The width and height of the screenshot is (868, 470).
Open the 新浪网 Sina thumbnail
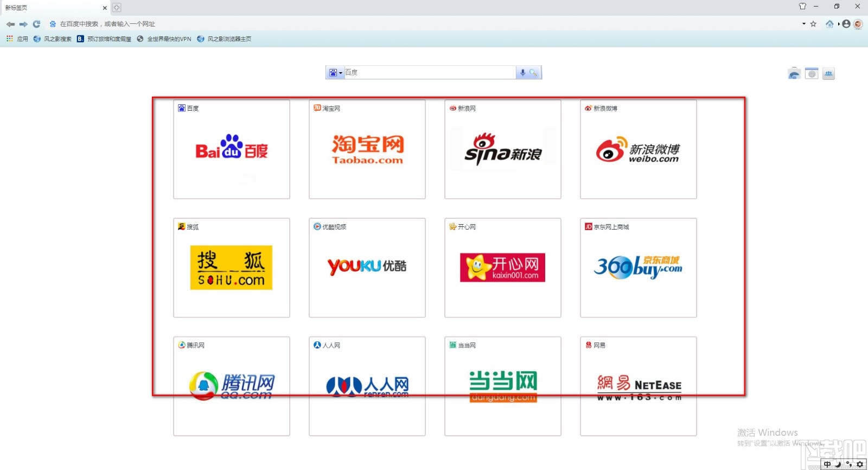(x=503, y=149)
